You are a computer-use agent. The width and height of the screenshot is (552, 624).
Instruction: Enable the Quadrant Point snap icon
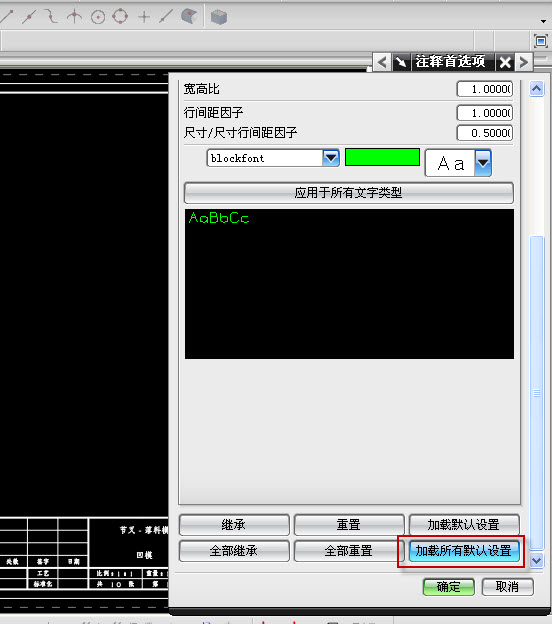(120, 17)
